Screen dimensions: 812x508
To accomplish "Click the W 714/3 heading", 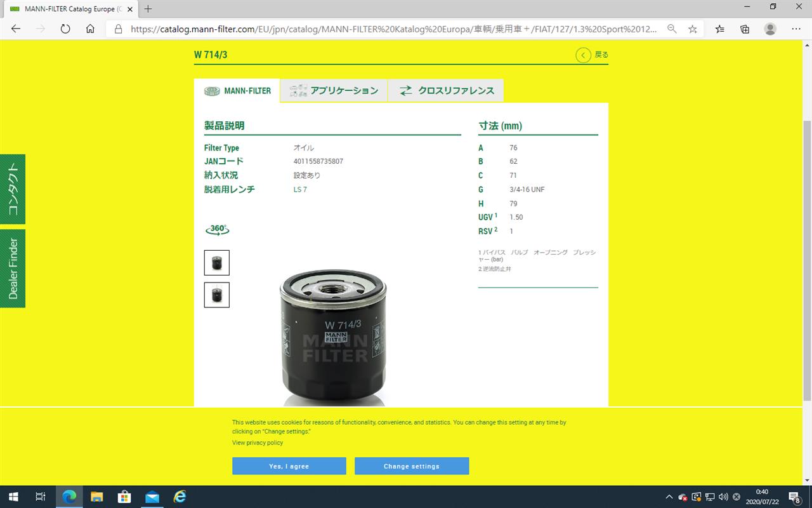I will point(211,55).
